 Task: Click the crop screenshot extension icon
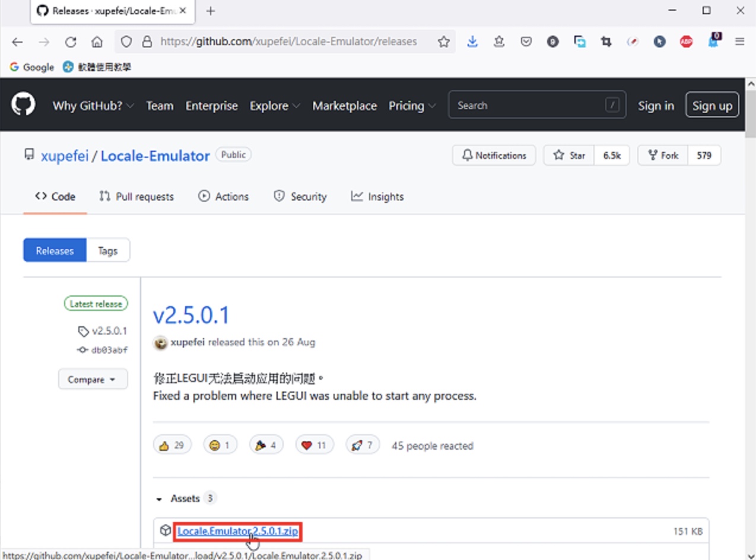(606, 42)
